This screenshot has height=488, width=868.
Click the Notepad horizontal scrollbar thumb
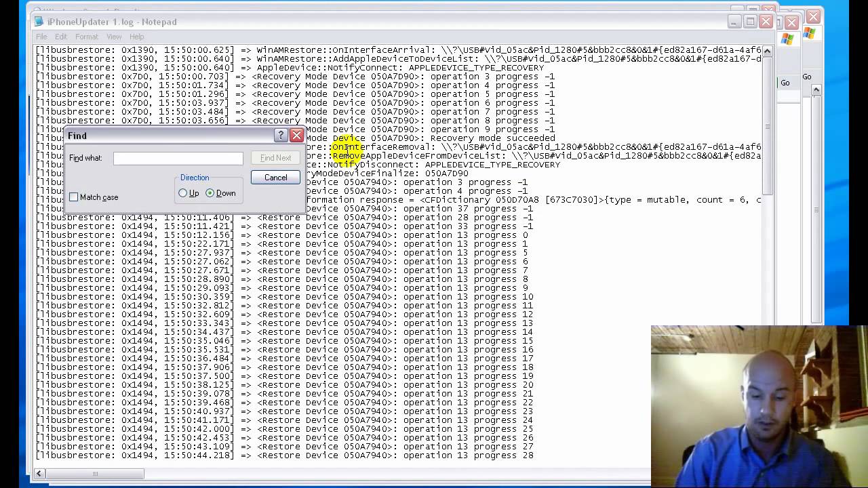coord(95,474)
